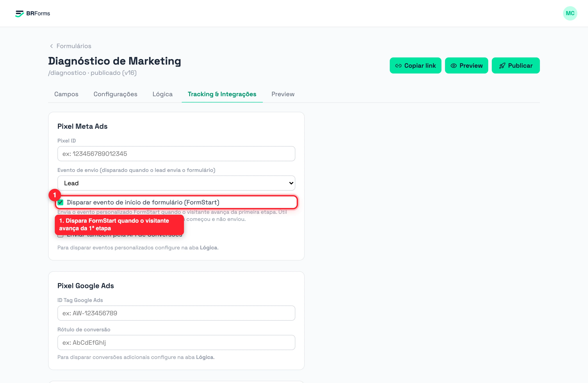Click the back chevron beside Formulários
588x383 pixels.
click(51, 46)
